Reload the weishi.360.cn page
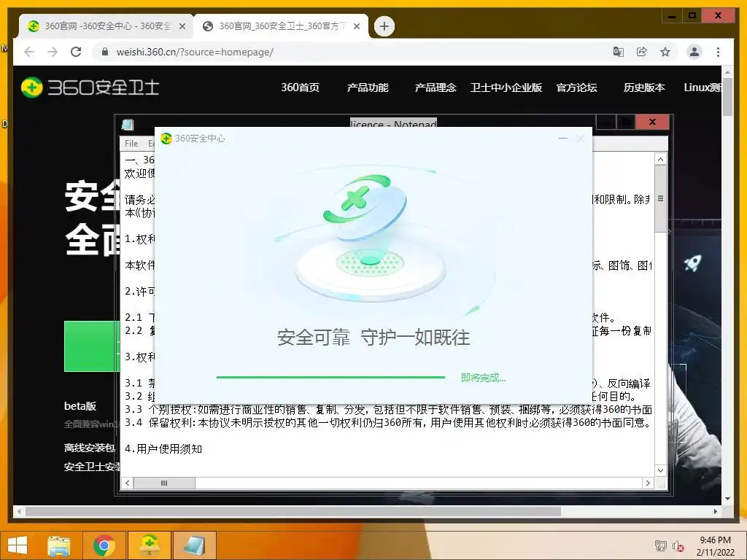 pyautogui.click(x=76, y=52)
